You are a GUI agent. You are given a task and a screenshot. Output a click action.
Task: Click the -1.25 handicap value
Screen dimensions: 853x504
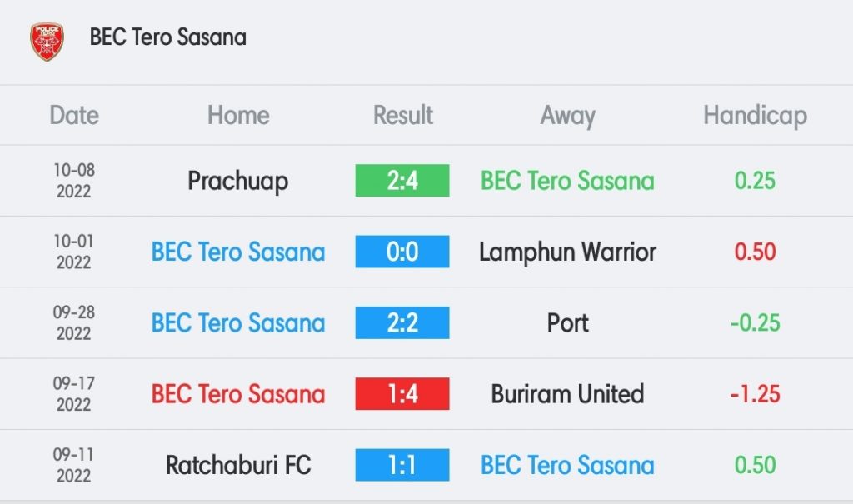click(755, 394)
